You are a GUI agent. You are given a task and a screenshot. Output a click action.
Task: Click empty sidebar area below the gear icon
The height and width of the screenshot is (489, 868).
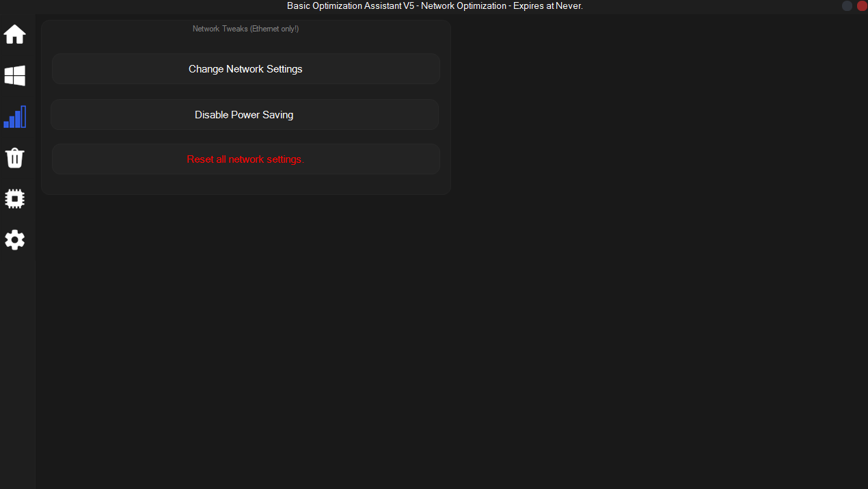point(17,362)
